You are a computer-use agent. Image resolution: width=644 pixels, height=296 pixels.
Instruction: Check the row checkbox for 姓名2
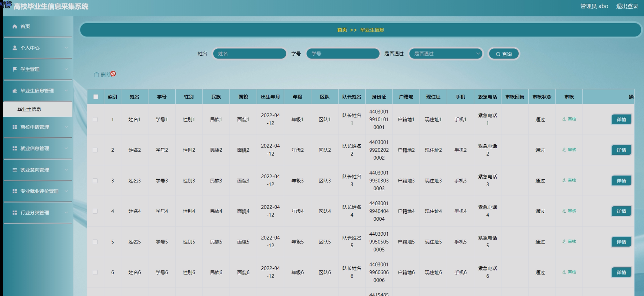coord(95,150)
